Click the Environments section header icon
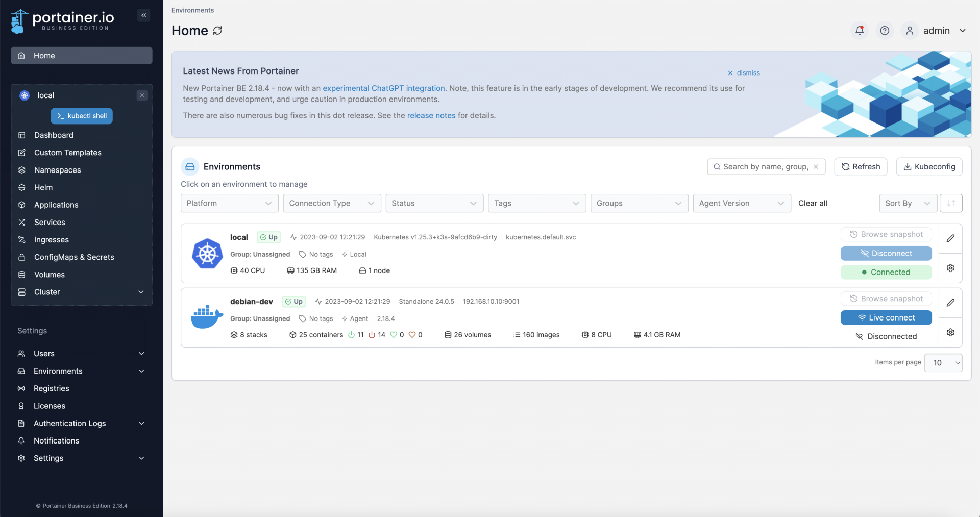Screen dimensions: 980x517 [190, 167]
